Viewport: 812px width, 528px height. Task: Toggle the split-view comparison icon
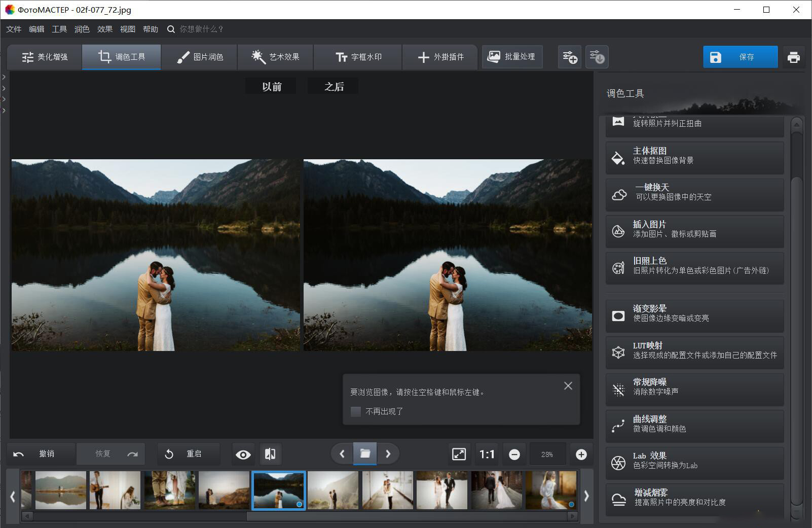click(x=270, y=454)
